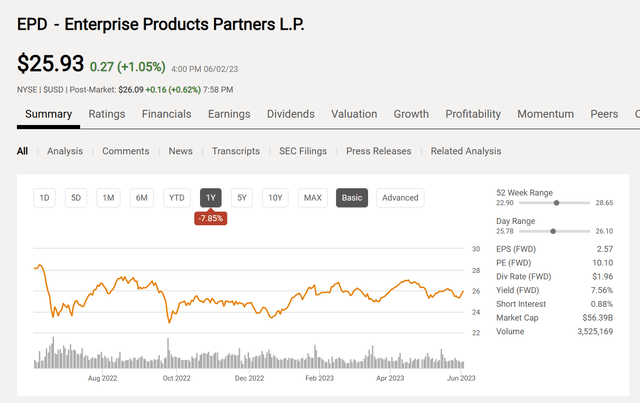Screen dimensions: 640x403
Task: Click the Short Interest value 0.88%
Action: click(x=602, y=304)
